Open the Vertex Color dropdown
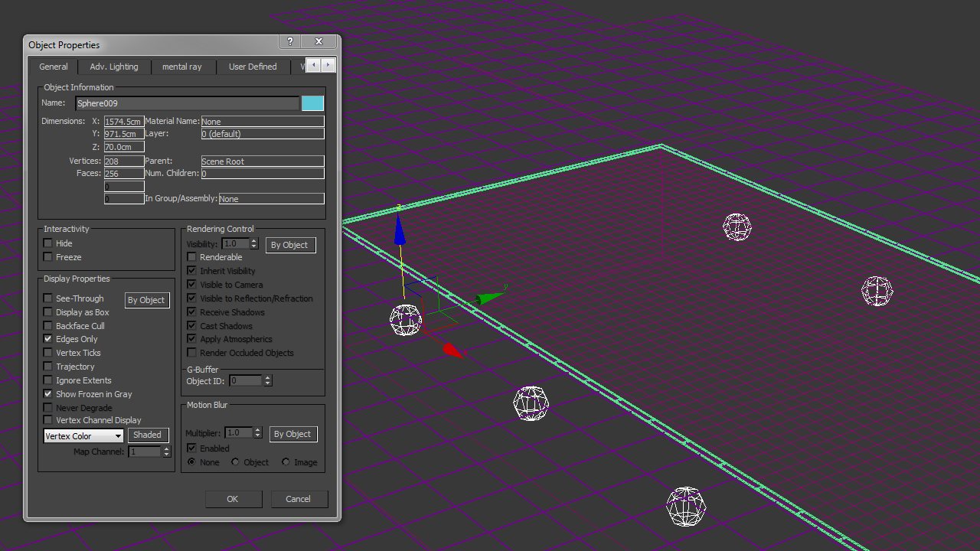The image size is (980, 551). 83,436
